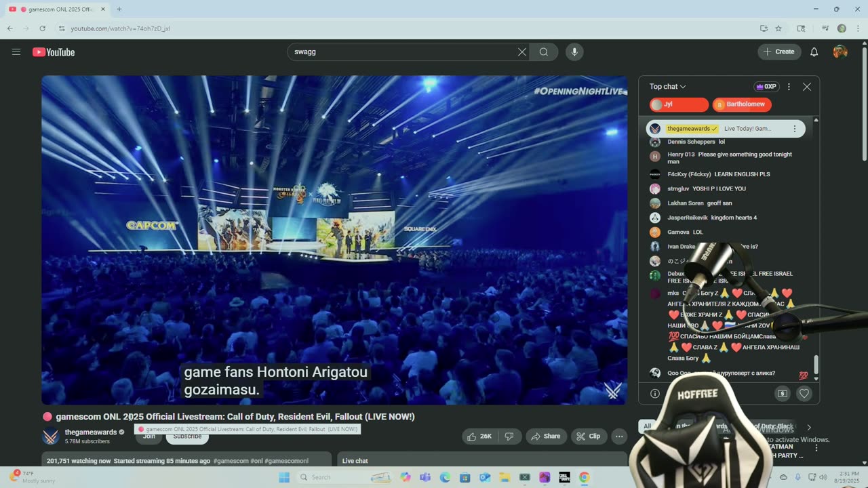Install app icon in address bar
The width and height of the screenshot is (868, 488).
pos(764,28)
